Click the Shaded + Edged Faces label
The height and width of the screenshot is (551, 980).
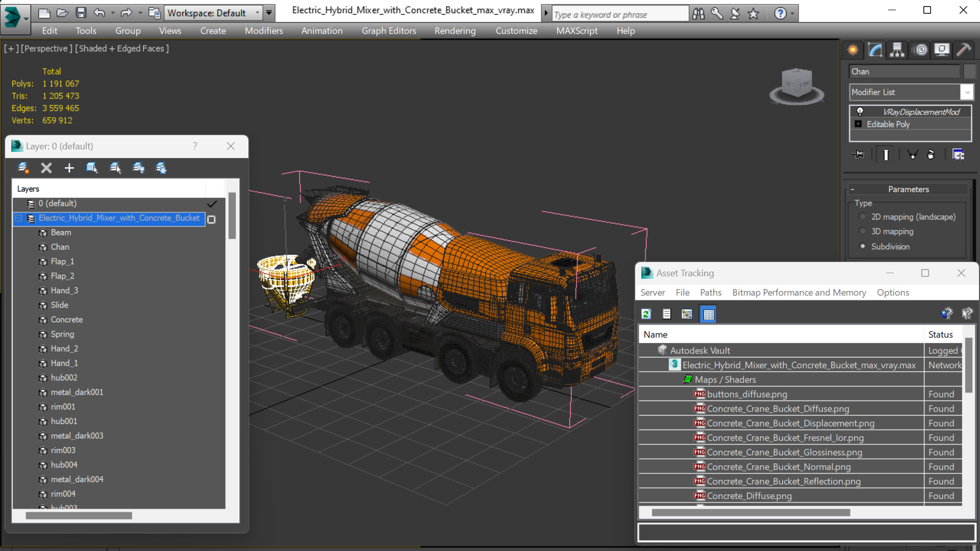click(122, 48)
